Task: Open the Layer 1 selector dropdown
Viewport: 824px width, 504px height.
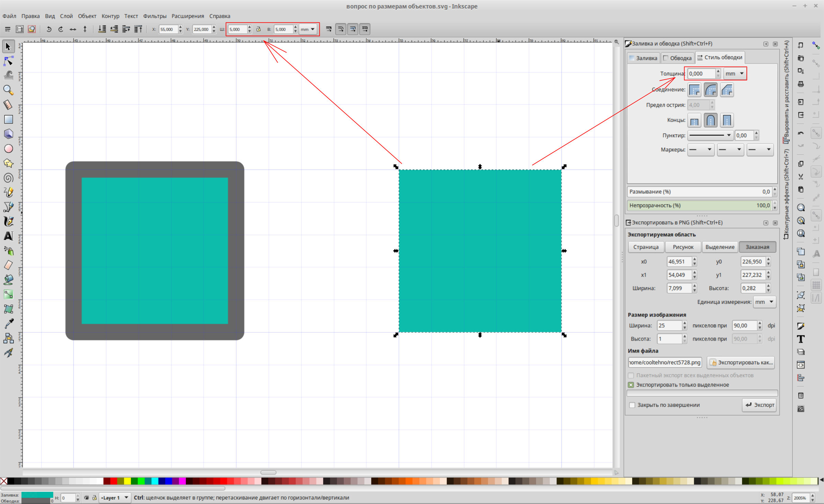Action: point(115,497)
